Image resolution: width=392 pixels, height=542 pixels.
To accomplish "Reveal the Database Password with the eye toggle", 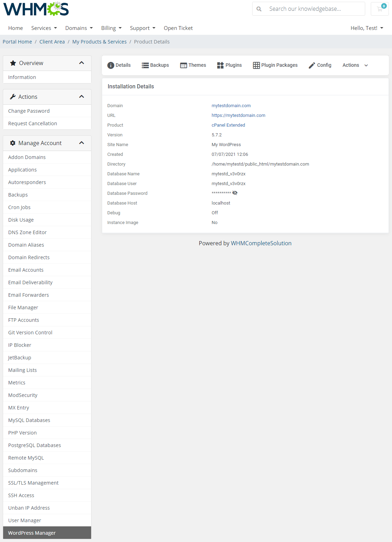I will point(235,192).
